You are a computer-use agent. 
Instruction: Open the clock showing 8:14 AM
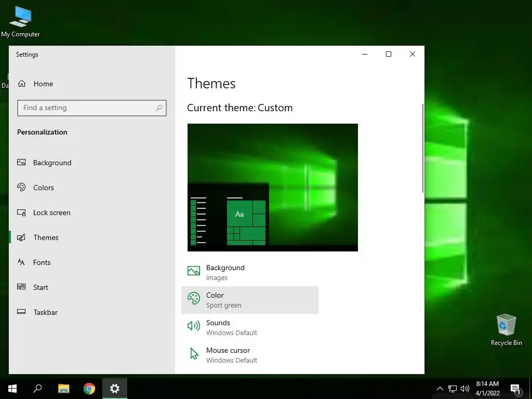click(487, 389)
